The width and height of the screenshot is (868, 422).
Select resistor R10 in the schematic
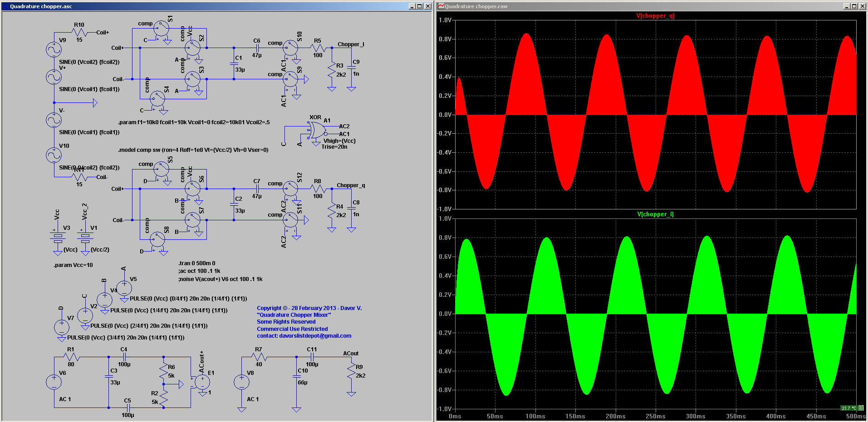pyautogui.click(x=80, y=32)
